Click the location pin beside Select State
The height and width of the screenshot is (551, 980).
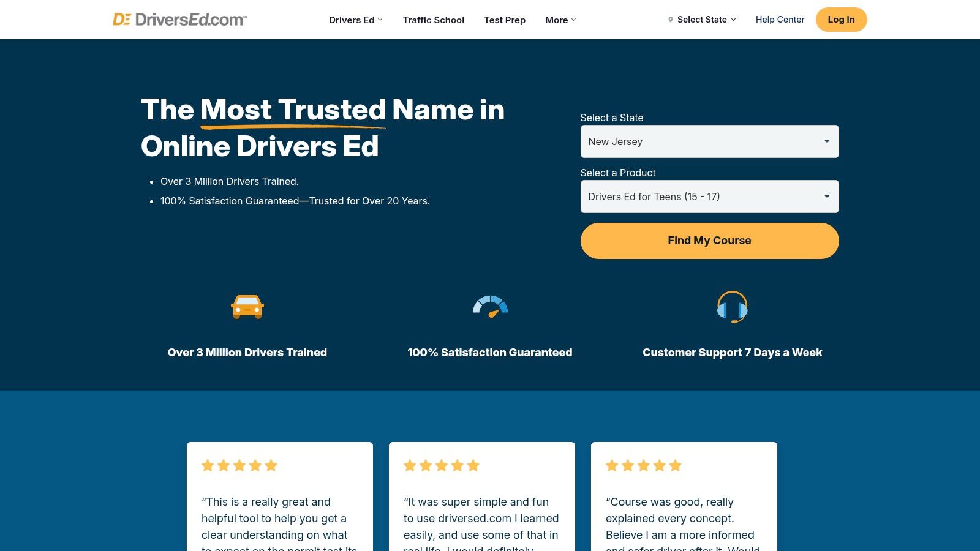[x=670, y=20]
